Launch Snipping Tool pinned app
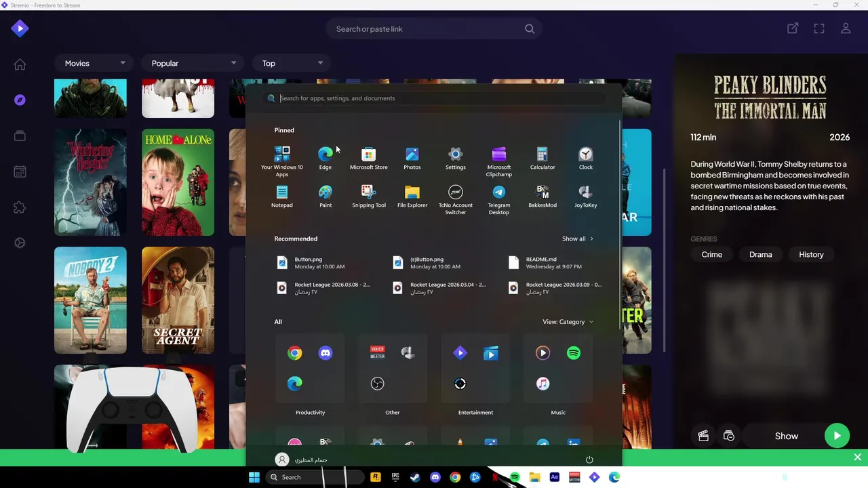The image size is (868, 488). 369,197
